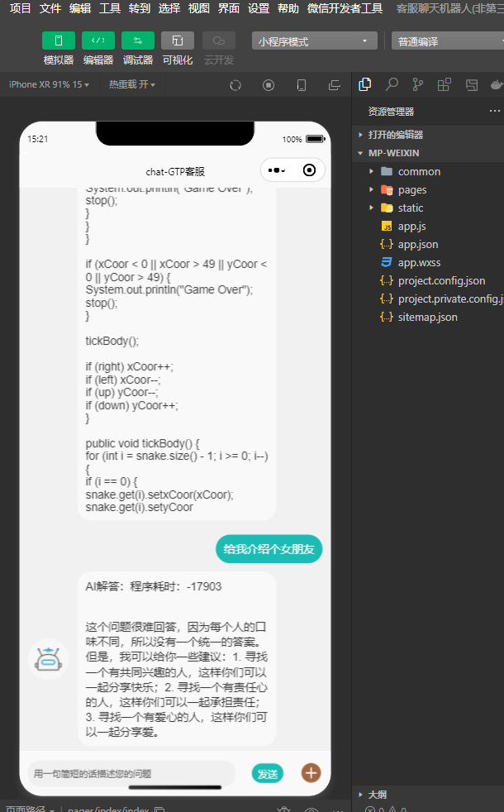Click the chat-GTP客服 page title
The image size is (504, 812).
point(175,171)
